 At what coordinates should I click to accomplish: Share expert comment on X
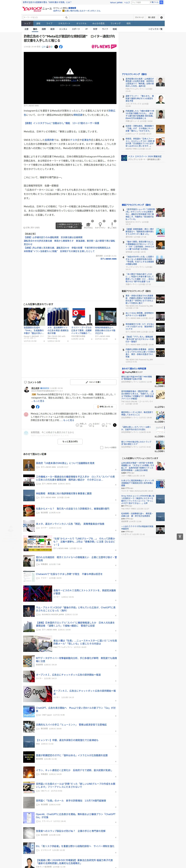click(33, 407)
